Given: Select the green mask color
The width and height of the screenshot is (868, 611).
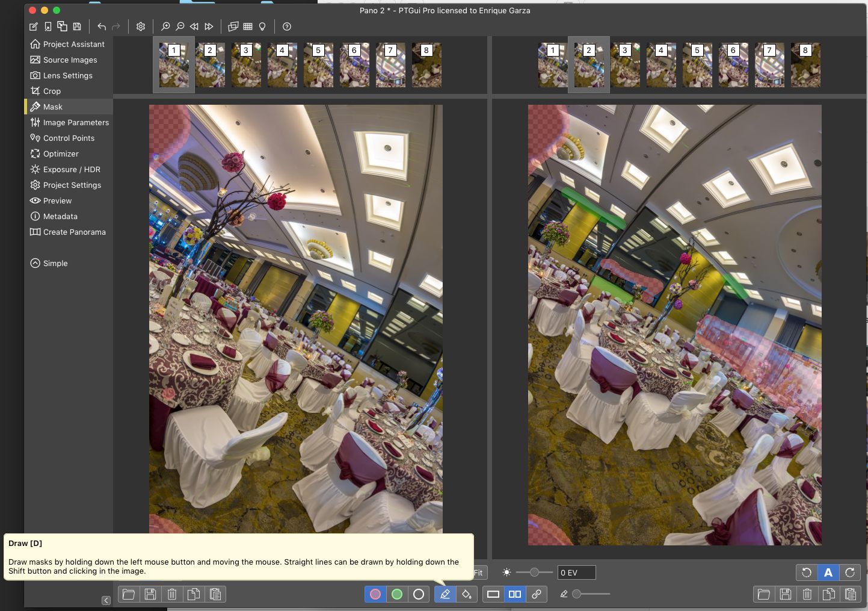Looking at the screenshot, I should pyautogui.click(x=397, y=594).
